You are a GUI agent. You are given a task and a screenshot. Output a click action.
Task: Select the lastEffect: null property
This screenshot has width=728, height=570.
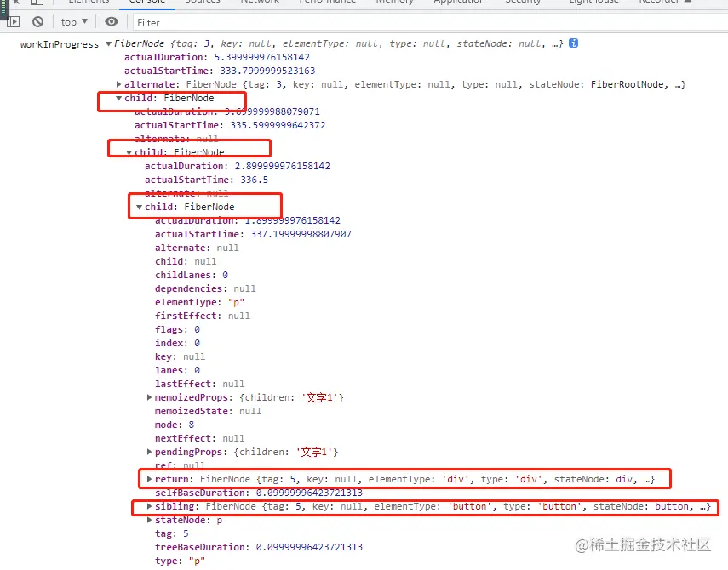(x=199, y=384)
